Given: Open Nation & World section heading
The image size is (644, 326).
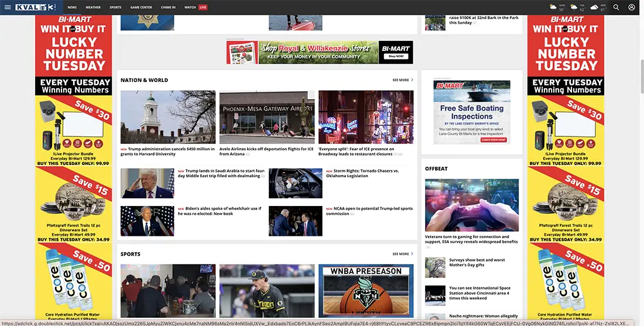Looking at the screenshot, I should pyautogui.click(x=144, y=80).
